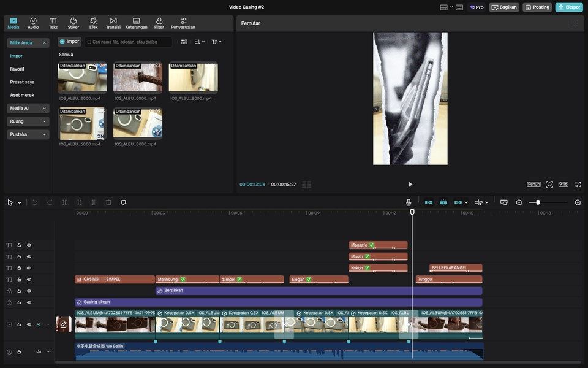Image resolution: width=588 pixels, height=368 pixels.
Task: Adjust the timeline zoom slider
Action: (x=538, y=202)
